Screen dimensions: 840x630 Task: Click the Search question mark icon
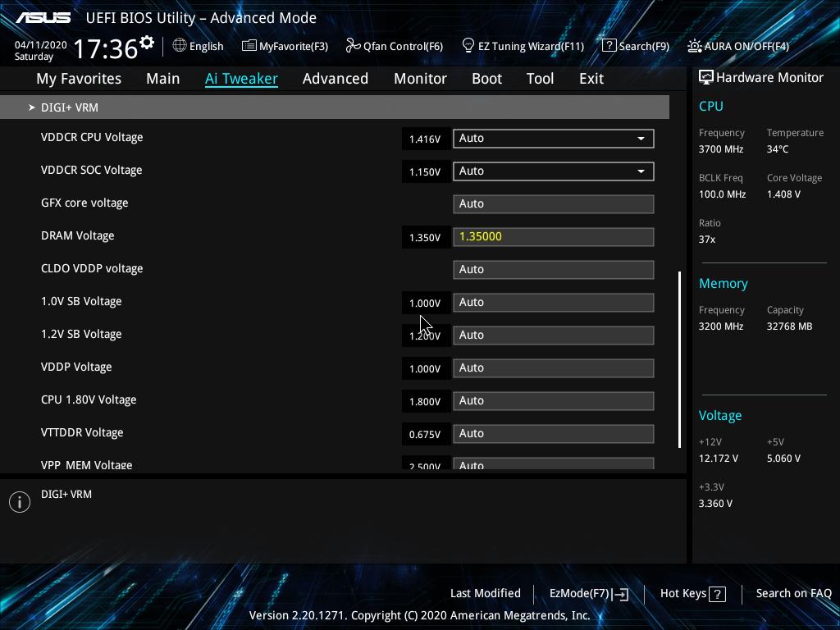(609, 46)
